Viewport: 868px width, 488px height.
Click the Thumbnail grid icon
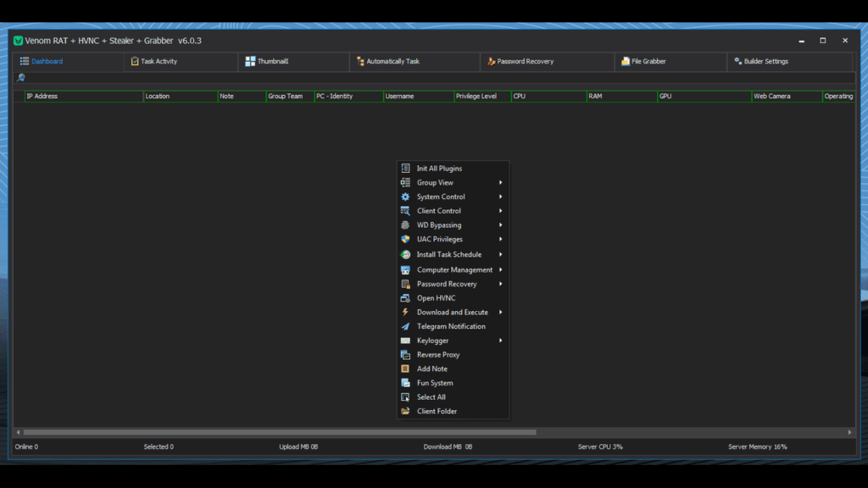pos(250,61)
